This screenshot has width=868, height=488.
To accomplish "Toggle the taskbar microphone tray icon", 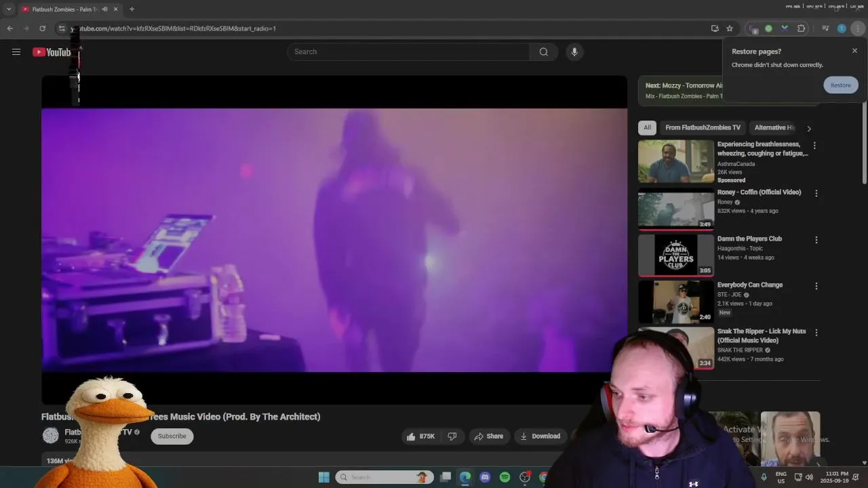I will click(x=764, y=477).
